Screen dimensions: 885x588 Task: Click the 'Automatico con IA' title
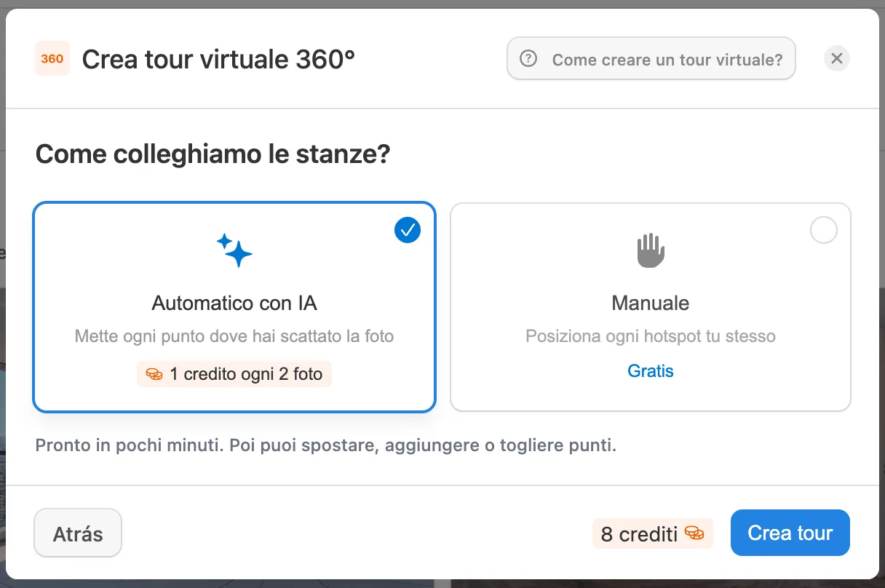234,303
